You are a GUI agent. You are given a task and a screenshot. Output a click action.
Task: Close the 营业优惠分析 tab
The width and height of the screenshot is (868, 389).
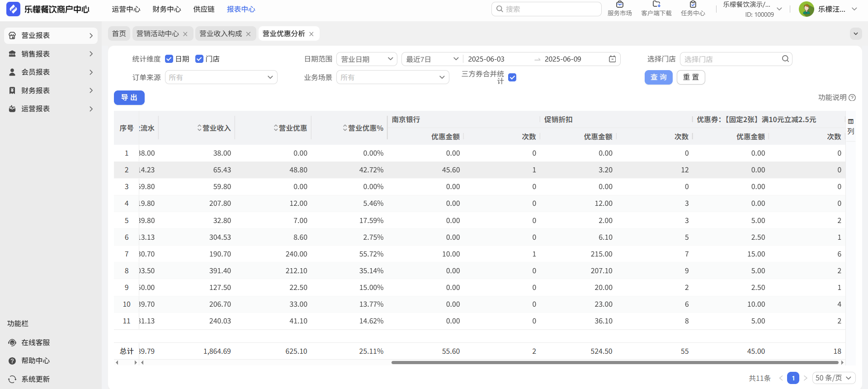311,34
